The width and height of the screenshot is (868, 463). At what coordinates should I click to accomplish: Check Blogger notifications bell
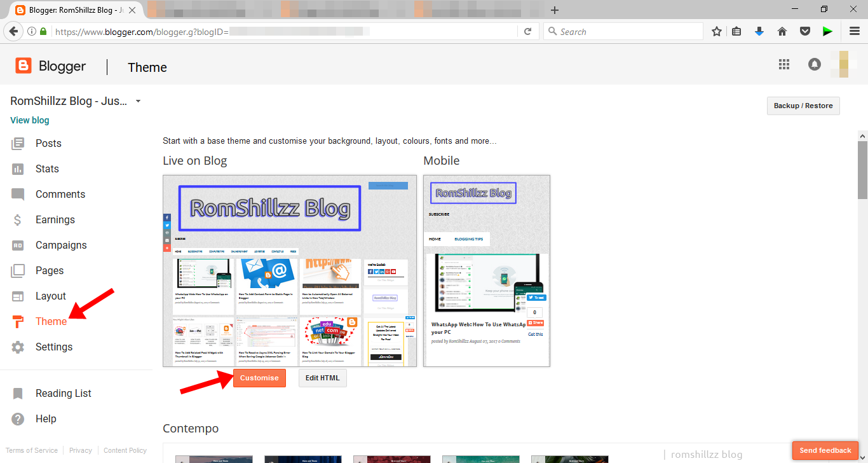click(x=814, y=64)
